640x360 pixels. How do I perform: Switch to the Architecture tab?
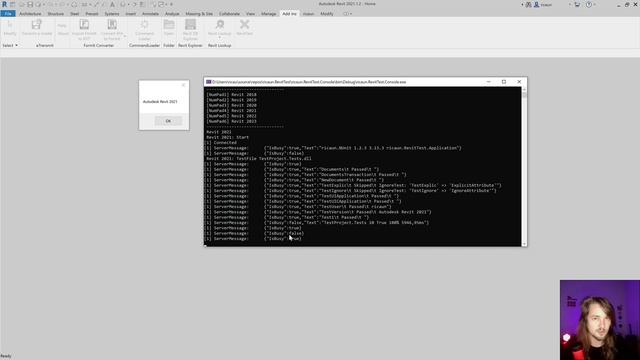click(x=30, y=14)
